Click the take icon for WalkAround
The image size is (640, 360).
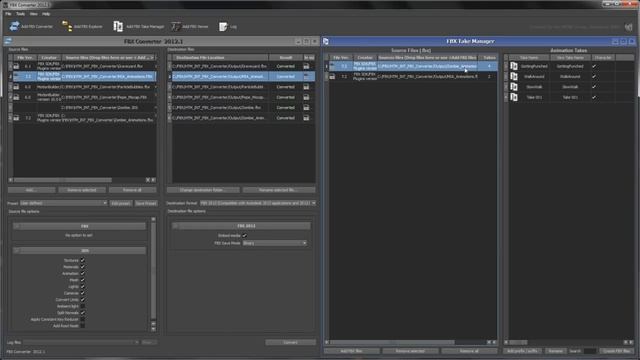[514, 76]
